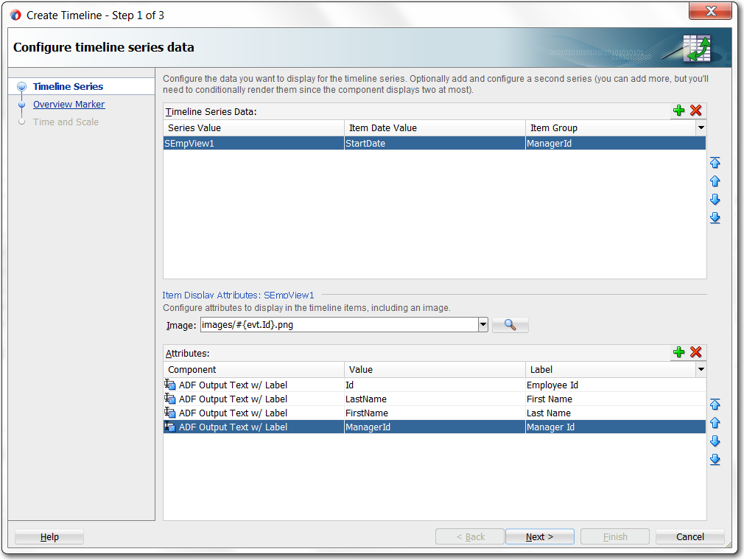Select FirstName value cell
Screen dimensions: 744x560
pos(435,413)
